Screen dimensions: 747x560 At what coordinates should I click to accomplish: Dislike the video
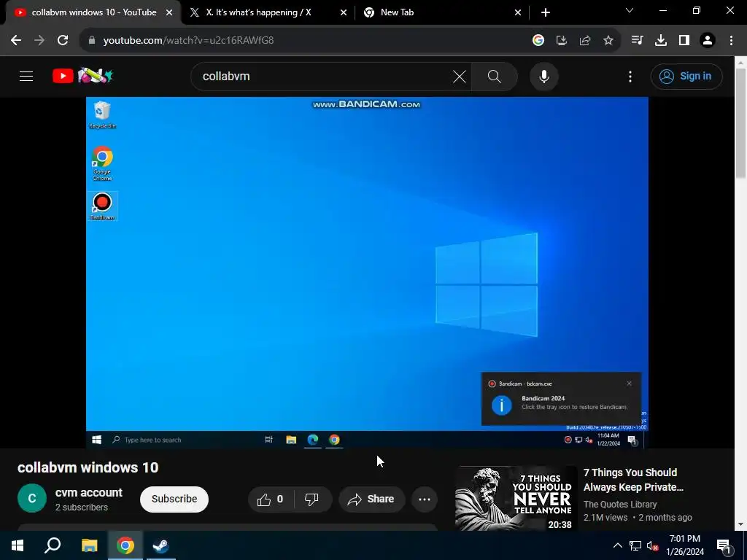311,499
